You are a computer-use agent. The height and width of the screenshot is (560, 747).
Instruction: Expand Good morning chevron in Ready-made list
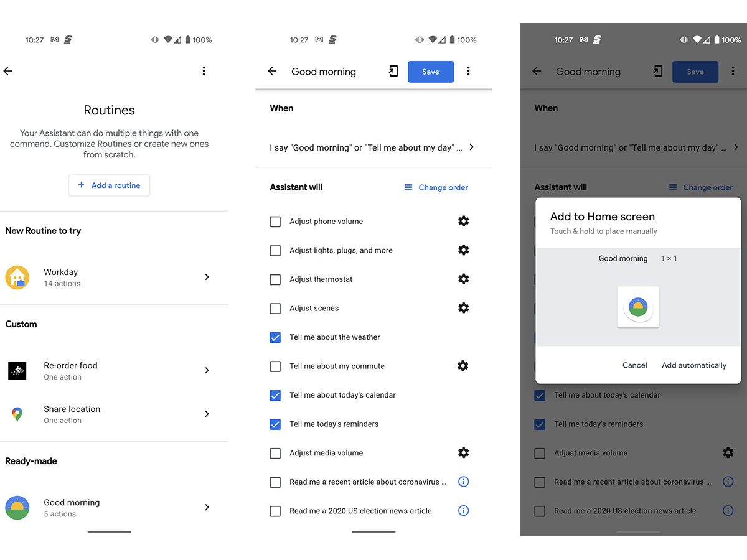tap(207, 507)
